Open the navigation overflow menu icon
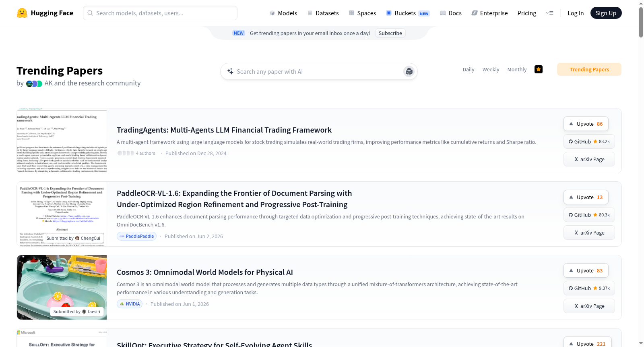The height and width of the screenshot is (347, 644). 549,13
